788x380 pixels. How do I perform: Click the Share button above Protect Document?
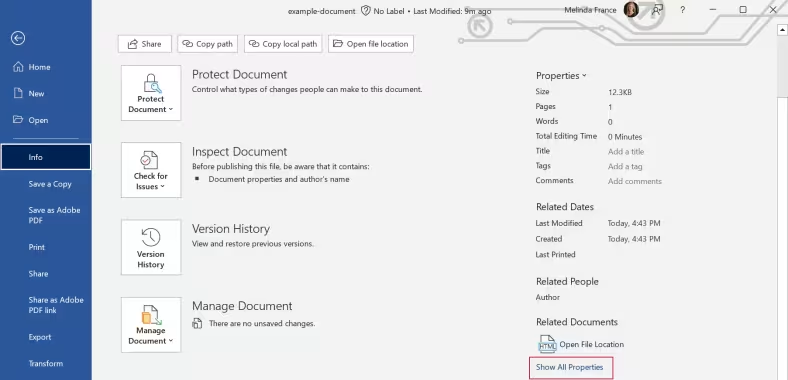145,44
